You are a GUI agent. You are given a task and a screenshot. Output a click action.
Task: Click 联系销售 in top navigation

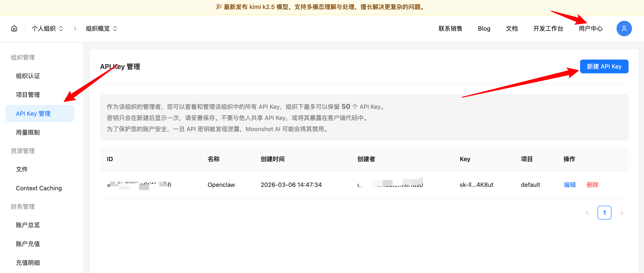tap(450, 28)
